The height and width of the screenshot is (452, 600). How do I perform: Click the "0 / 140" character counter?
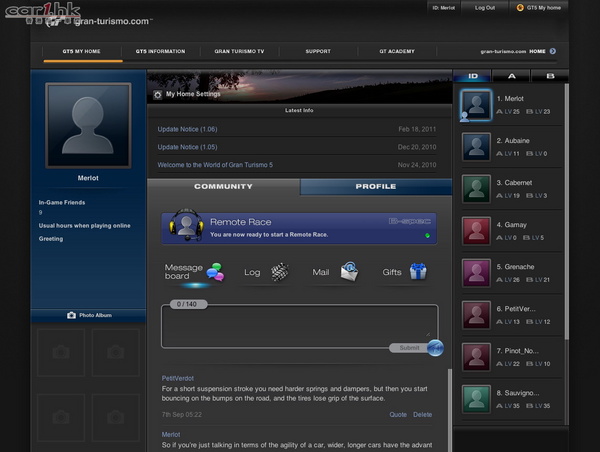[187, 304]
